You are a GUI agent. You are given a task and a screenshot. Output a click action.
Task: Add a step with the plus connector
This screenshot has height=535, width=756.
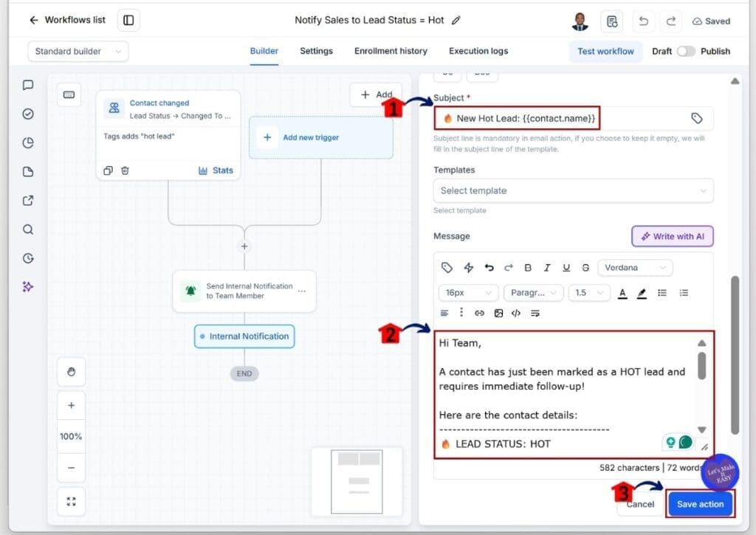click(x=244, y=246)
